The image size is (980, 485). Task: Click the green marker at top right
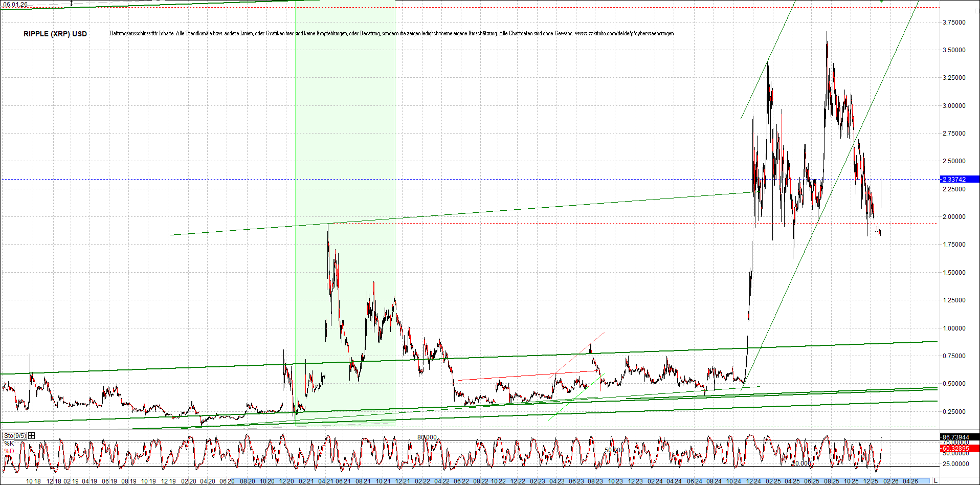[x=881, y=2]
